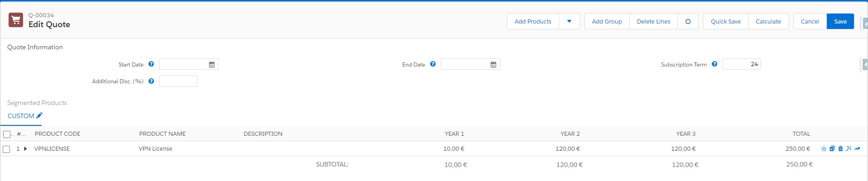Click the Quick Save button
The image size is (868, 181).
(726, 21)
